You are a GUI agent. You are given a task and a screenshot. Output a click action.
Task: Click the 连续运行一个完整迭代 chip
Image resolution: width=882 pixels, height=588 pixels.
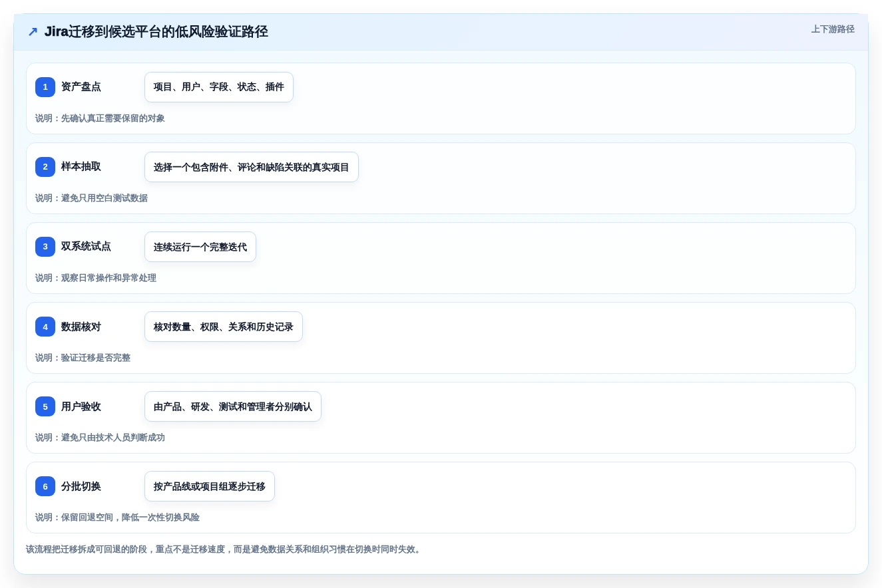200,247
